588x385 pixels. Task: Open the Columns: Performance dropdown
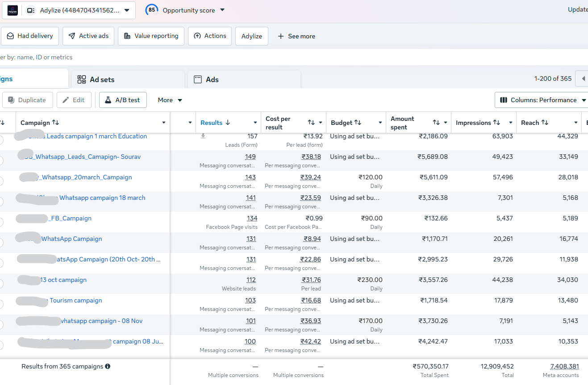pyautogui.click(x=542, y=100)
